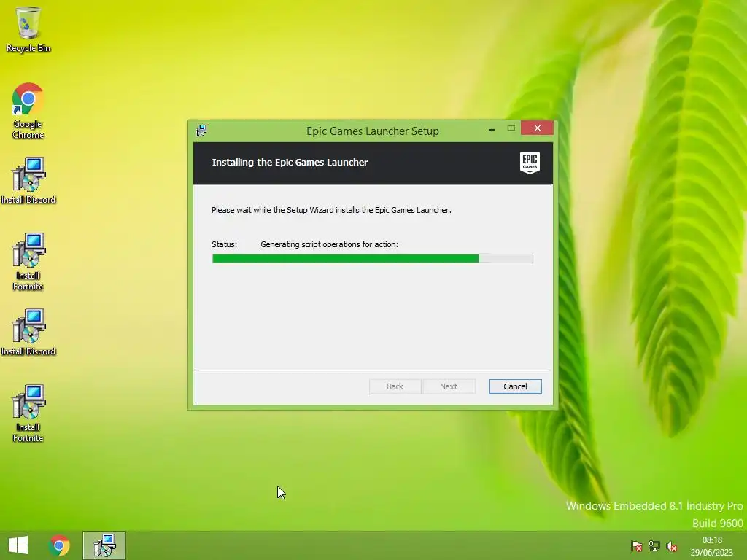Click the muted volume tray icon
The image size is (747, 560).
pos(672,546)
